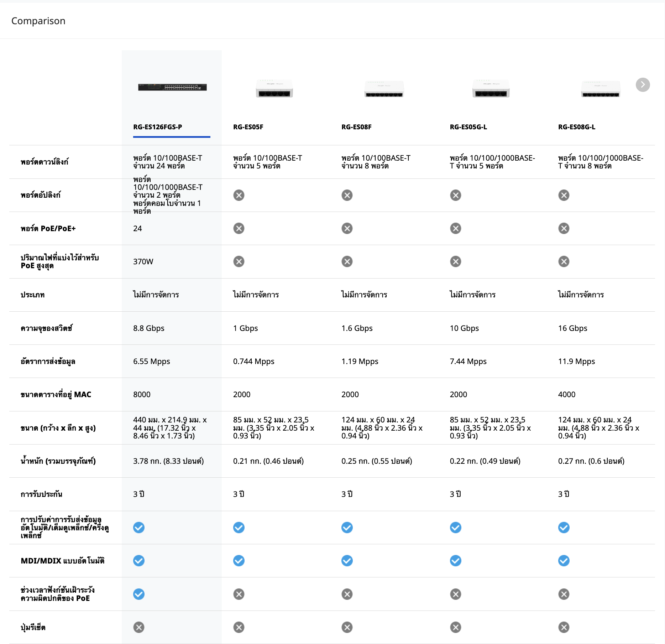
Task: Click the next products carousel arrow
Action: tap(643, 85)
